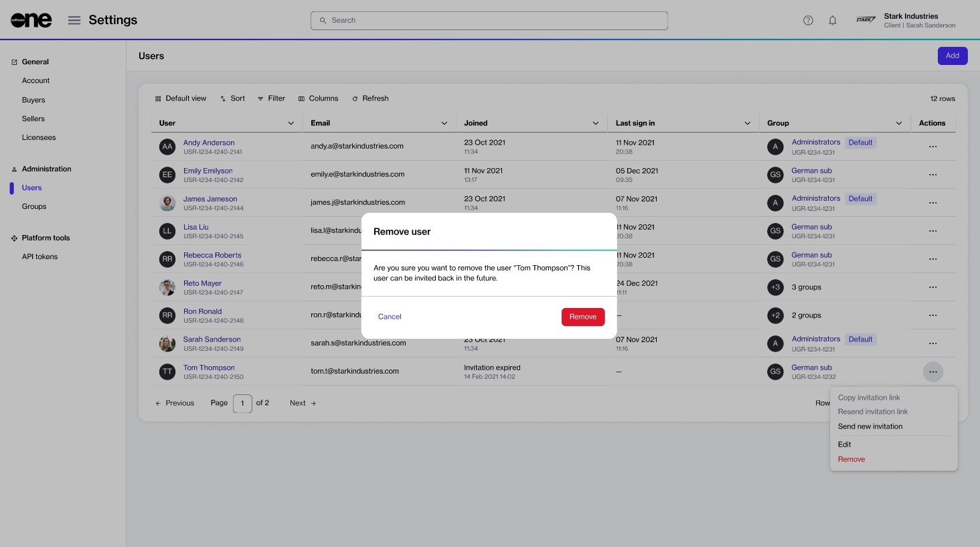Click the help question mark icon
This screenshot has width=980, height=547.
point(808,20)
